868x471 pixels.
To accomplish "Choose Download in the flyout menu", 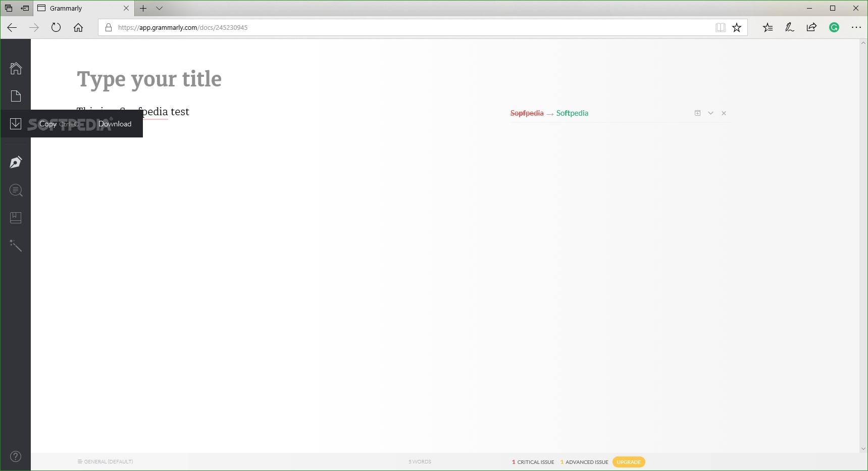I will (115, 124).
